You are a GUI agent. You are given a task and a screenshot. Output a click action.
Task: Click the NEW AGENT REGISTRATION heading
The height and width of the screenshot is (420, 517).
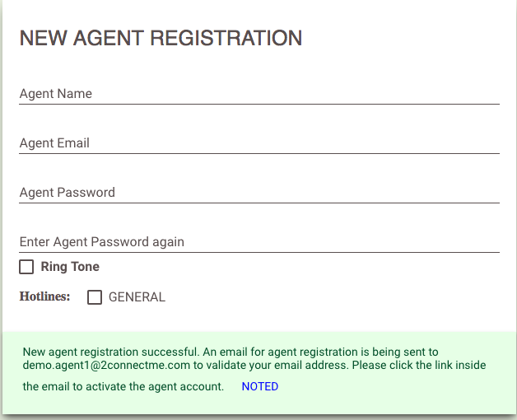tap(161, 38)
